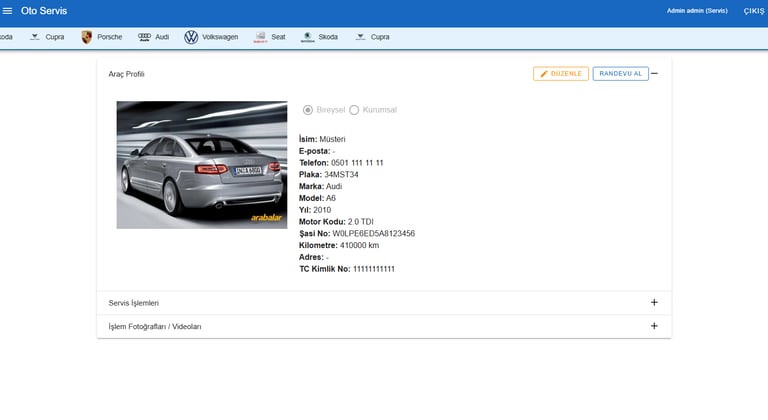The width and height of the screenshot is (768, 420).
Task: Click the Motor Kodu value 2.0 TDI
Action: pyautogui.click(x=360, y=222)
